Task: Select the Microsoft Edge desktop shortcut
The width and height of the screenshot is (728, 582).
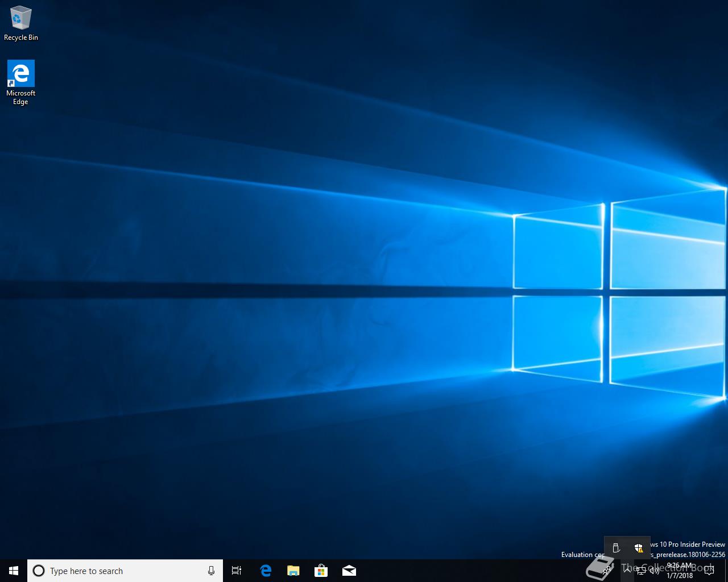Action: pos(20,82)
